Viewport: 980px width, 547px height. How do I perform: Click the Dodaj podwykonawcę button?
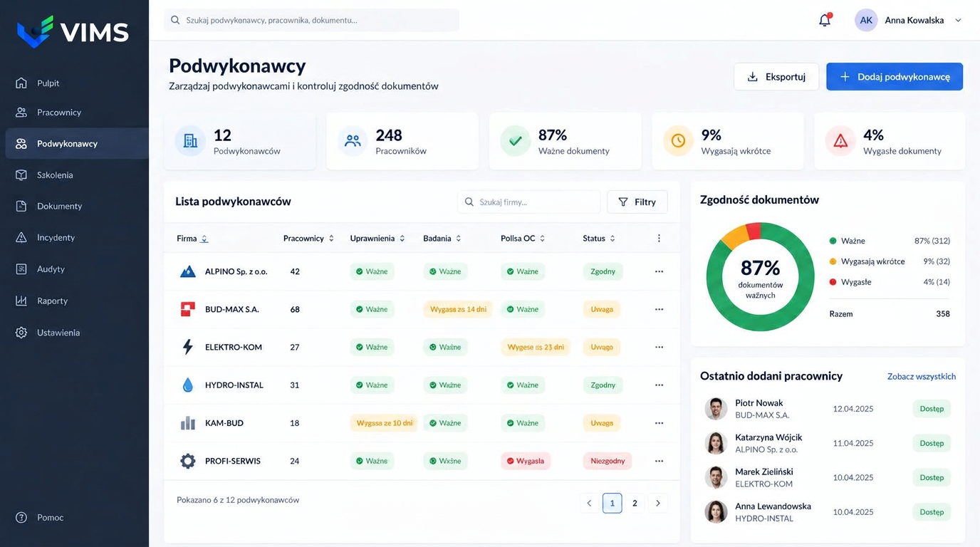pyautogui.click(x=895, y=77)
